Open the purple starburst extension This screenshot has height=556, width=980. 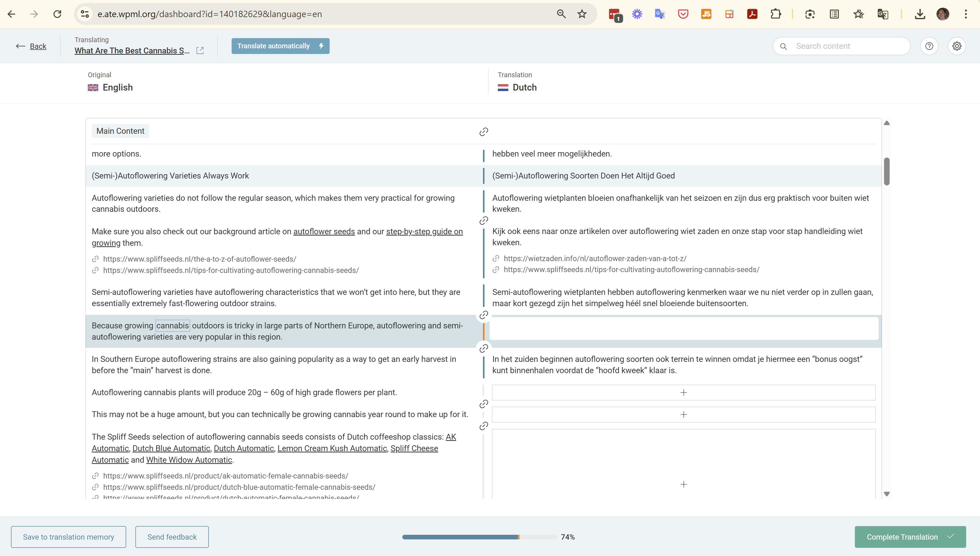[x=637, y=14]
